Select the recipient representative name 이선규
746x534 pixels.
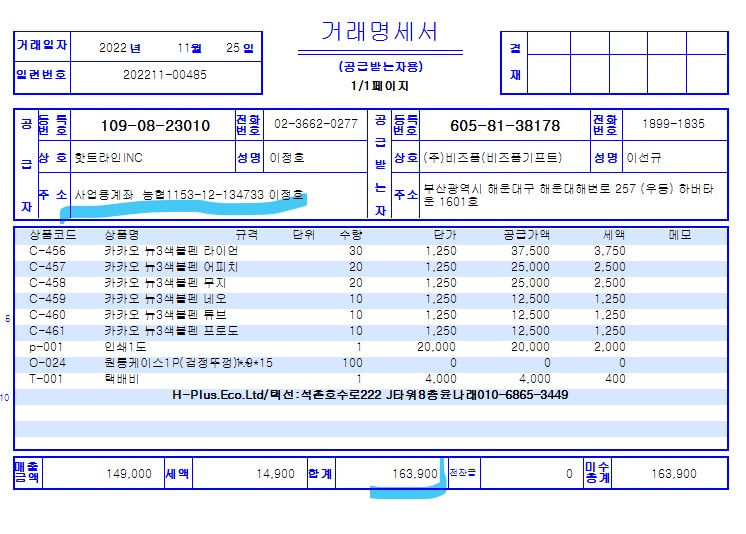643,158
